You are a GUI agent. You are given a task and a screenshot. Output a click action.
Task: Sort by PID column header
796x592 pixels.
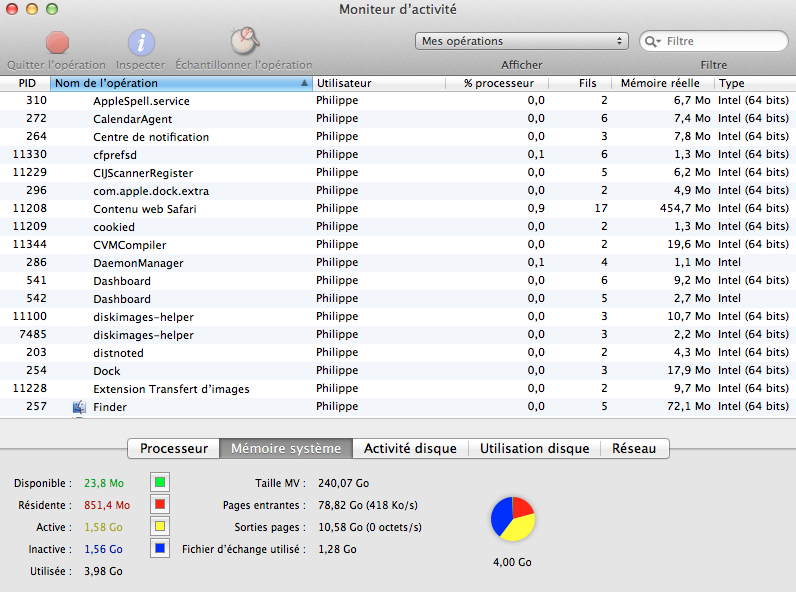[25, 83]
